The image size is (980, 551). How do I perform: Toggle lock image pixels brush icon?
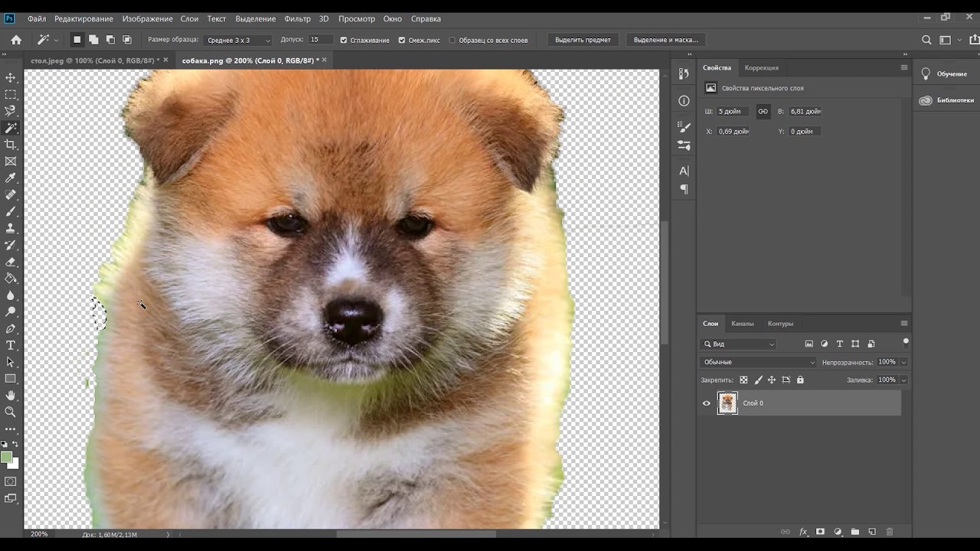point(758,380)
